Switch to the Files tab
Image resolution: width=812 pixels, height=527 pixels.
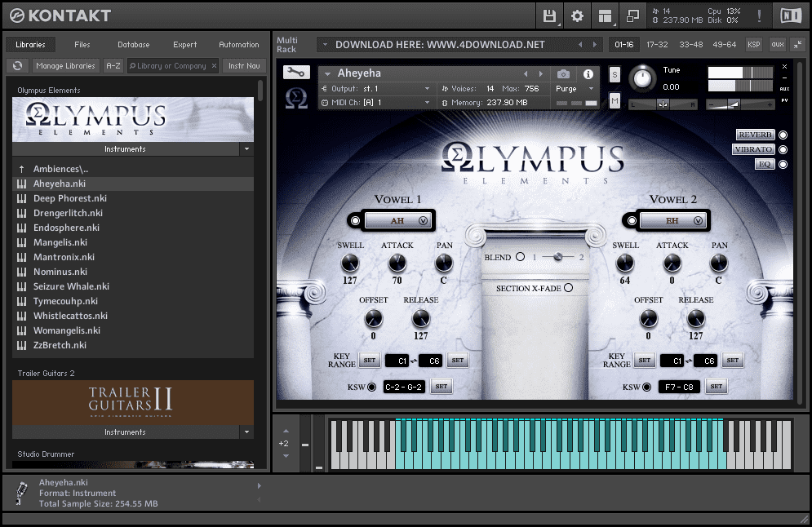click(82, 45)
